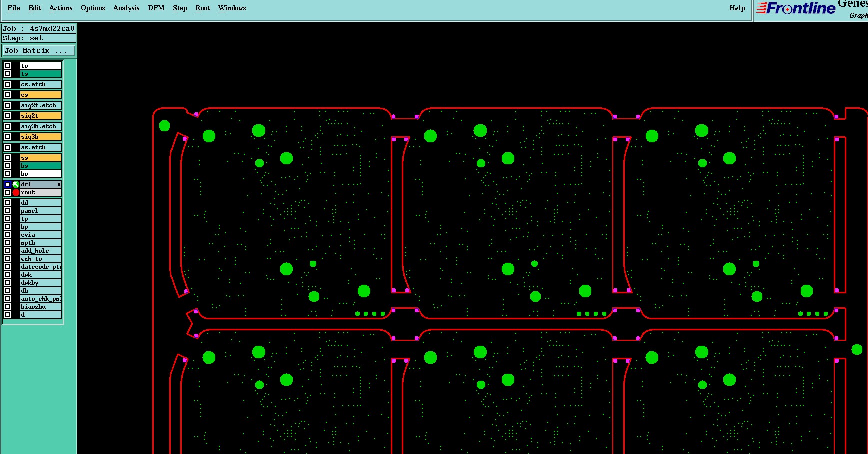Select the white bo layer name
The height and width of the screenshot is (454, 868).
pyautogui.click(x=41, y=174)
